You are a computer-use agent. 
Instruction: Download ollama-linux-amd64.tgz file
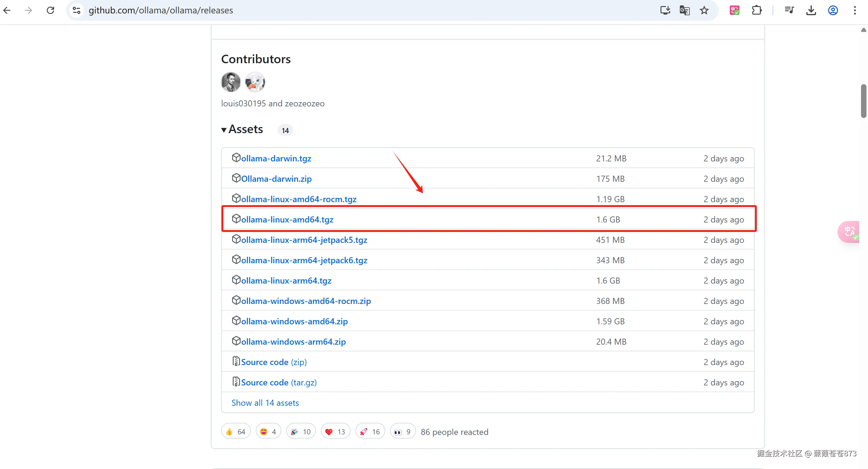point(287,219)
